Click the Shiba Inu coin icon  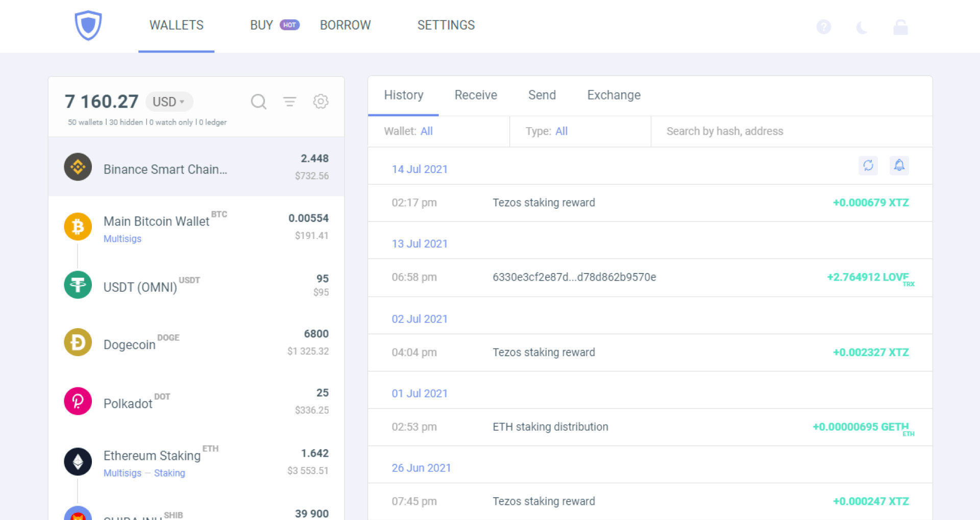pos(78,513)
